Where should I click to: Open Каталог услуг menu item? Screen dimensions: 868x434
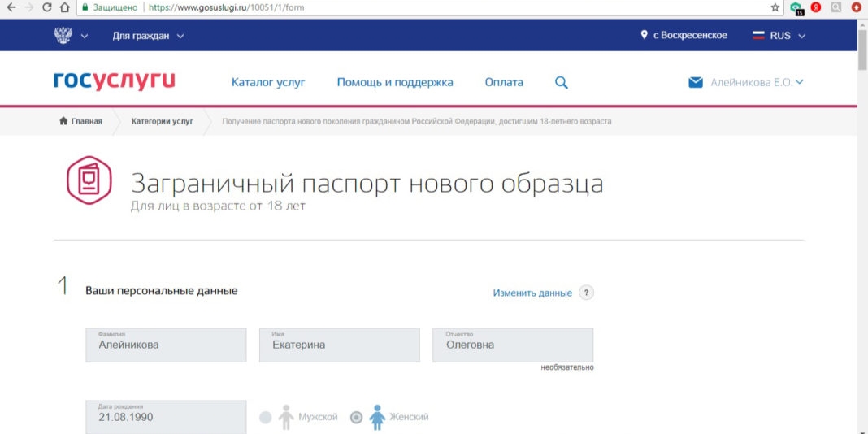[267, 82]
